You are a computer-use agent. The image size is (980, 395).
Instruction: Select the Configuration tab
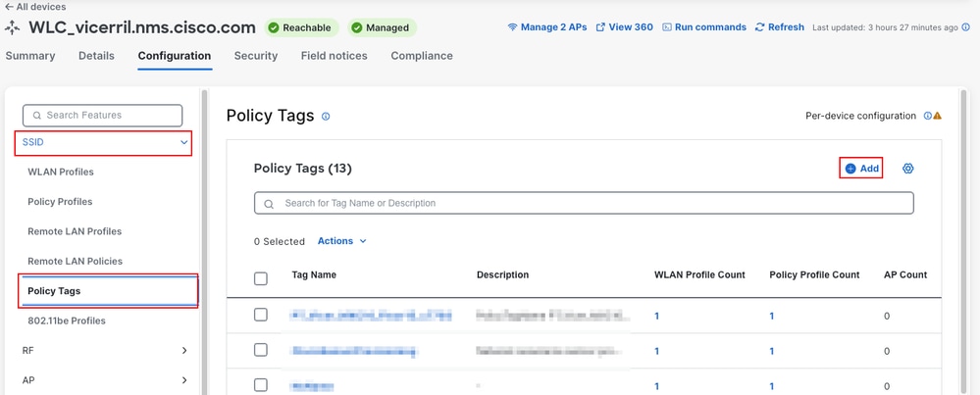tap(175, 56)
